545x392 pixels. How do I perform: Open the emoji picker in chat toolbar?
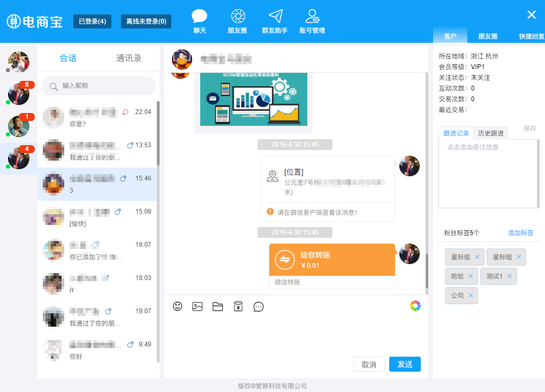click(x=178, y=306)
